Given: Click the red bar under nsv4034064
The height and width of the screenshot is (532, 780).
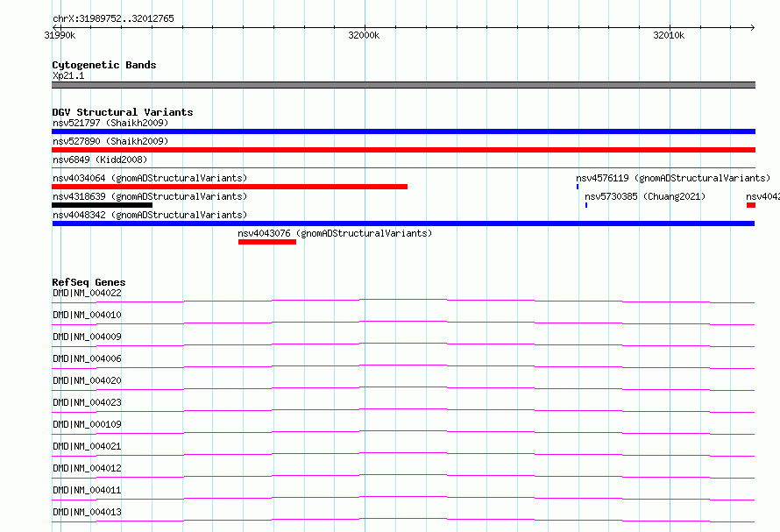Looking at the screenshot, I should click(x=230, y=187).
